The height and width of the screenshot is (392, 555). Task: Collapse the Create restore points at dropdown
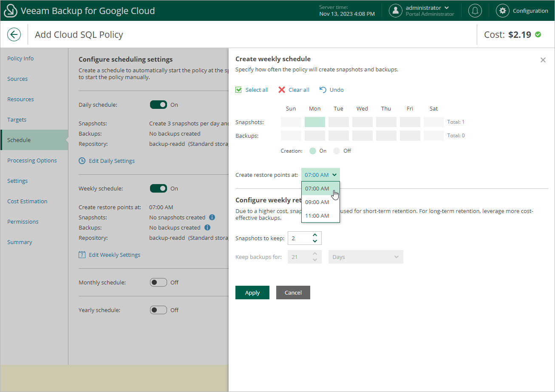[x=321, y=175]
